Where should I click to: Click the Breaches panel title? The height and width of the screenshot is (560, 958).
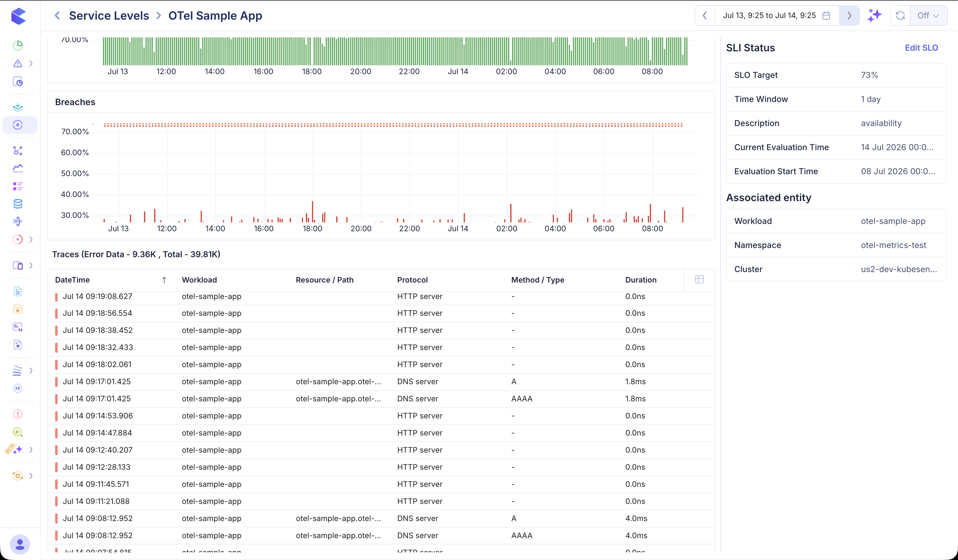click(75, 102)
